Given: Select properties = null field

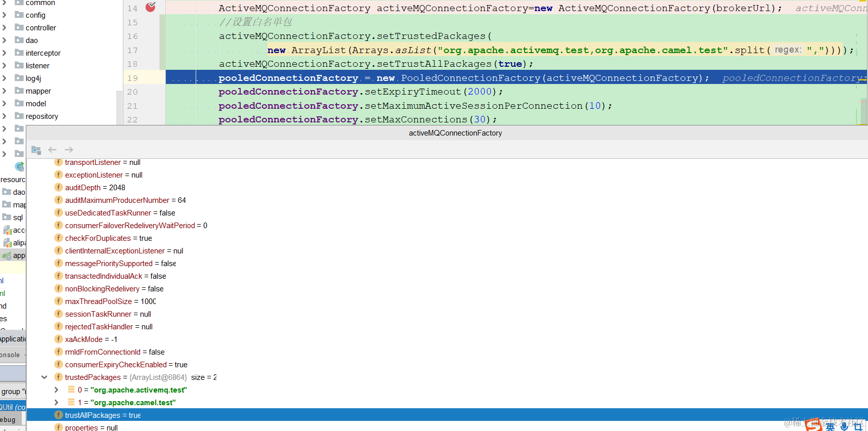Looking at the screenshot, I should pos(91,427).
